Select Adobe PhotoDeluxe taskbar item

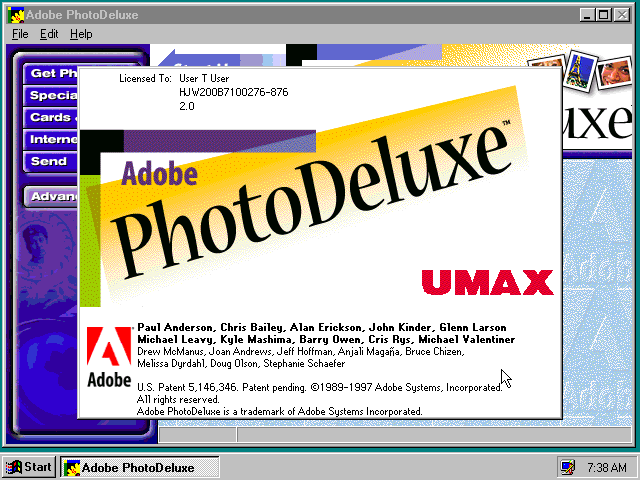pyautogui.click(x=140, y=467)
